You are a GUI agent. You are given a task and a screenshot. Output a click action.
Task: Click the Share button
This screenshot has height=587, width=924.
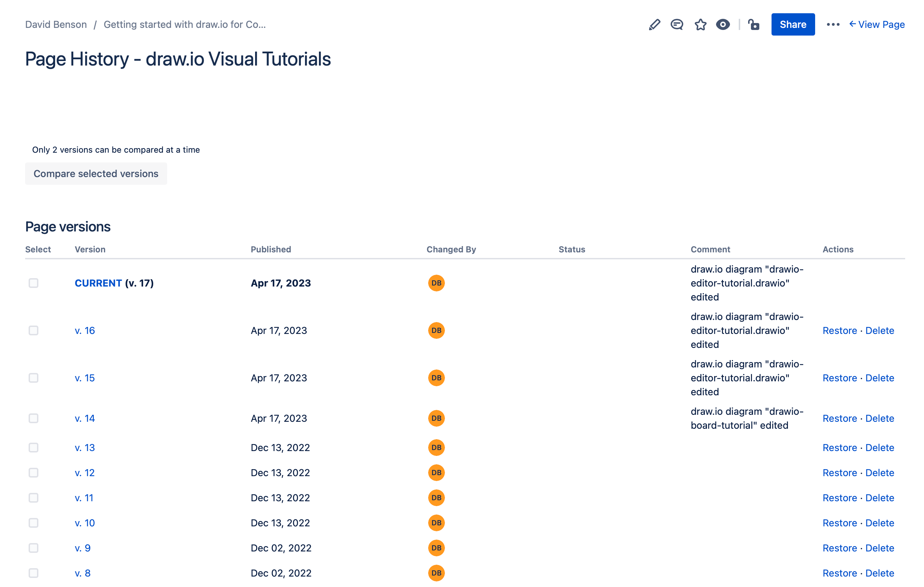point(793,24)
